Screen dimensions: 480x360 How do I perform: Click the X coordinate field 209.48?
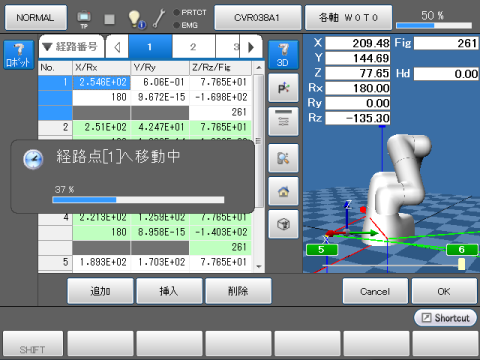pyautogui.click(x=357, y=43)
